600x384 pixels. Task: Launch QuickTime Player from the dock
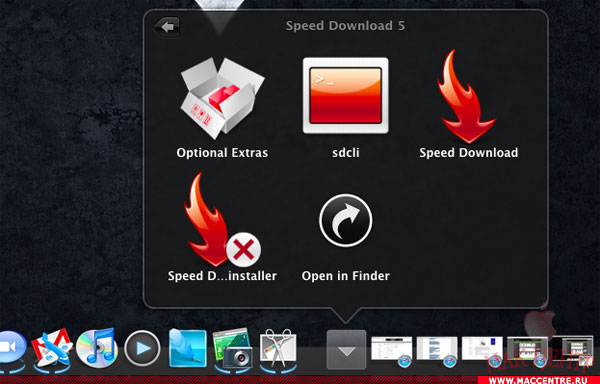coord(142,348)
